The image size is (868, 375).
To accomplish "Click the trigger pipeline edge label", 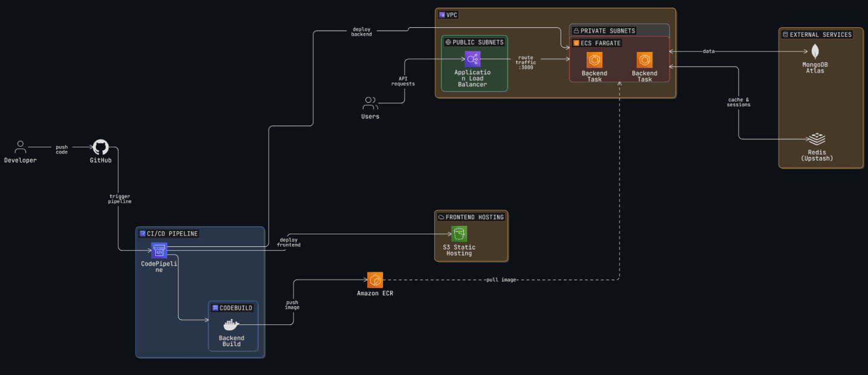I will [119, 199].
